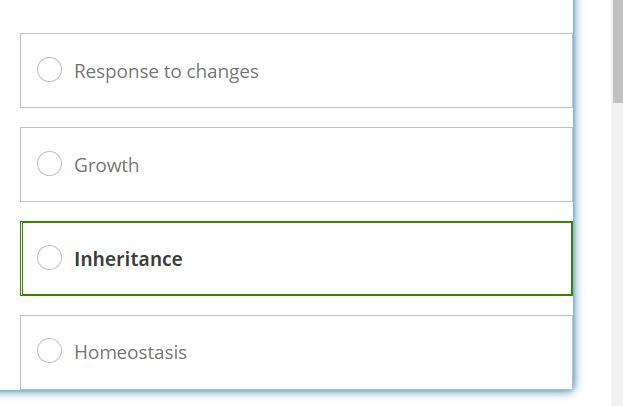The image size is (623, 406).
Task: Mark the Inheritance radio circle
Action: 49,258
